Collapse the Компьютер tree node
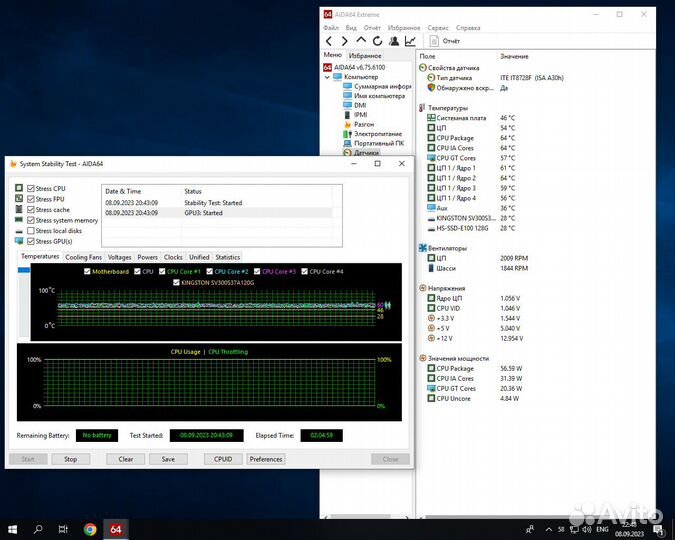 click(326, 77)
